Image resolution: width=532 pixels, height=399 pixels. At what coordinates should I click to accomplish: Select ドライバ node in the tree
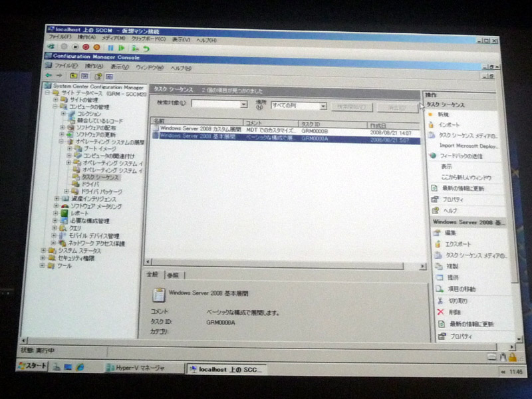click(x=90, y=184)
